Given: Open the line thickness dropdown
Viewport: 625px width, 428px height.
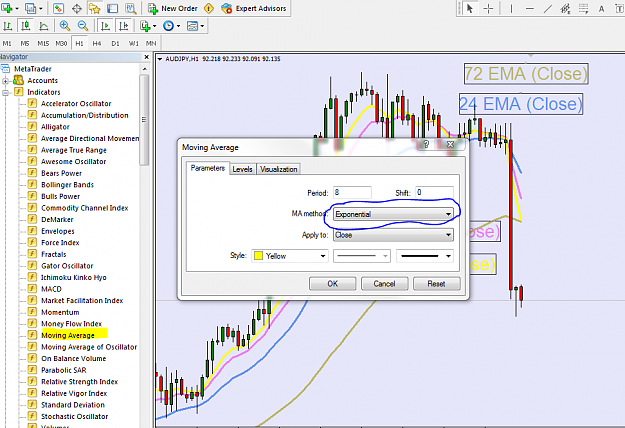Looking at the screenshot, I should pyautogui.click(x=425, y=256).
